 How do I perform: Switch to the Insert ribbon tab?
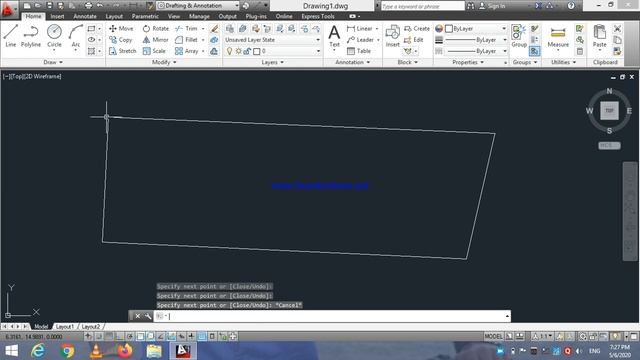point(57,16)
